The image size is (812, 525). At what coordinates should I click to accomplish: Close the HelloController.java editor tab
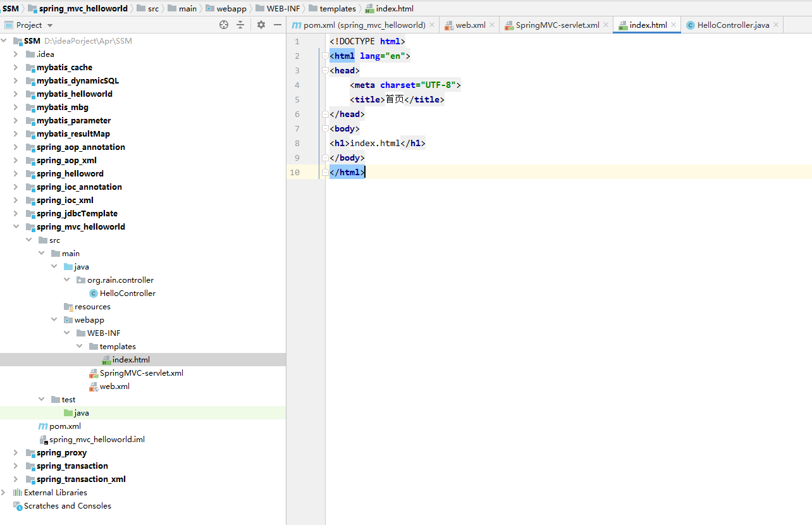coord(776,25)
